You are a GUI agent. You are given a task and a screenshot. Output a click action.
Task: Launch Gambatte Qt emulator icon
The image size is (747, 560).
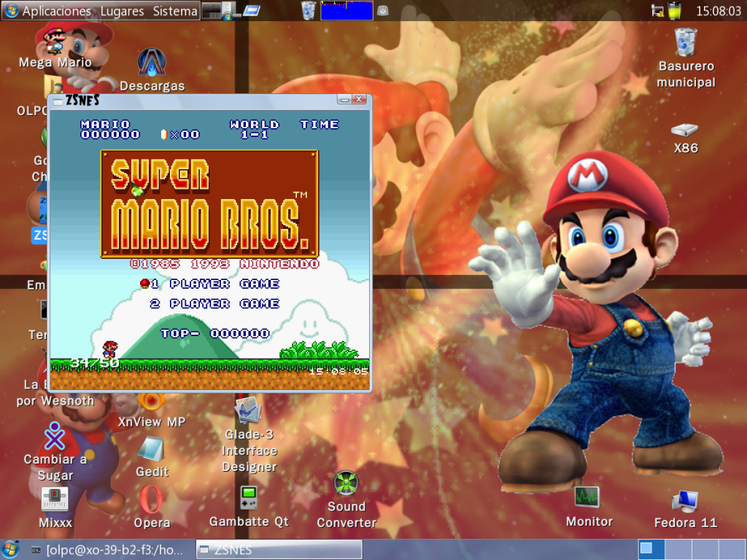(249, 507)
